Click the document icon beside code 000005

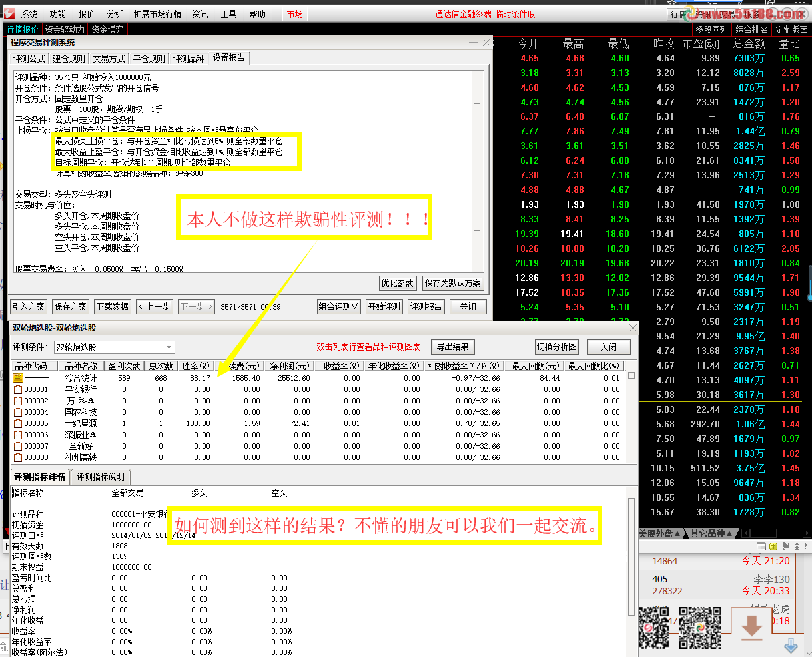(x=18, y=423)
